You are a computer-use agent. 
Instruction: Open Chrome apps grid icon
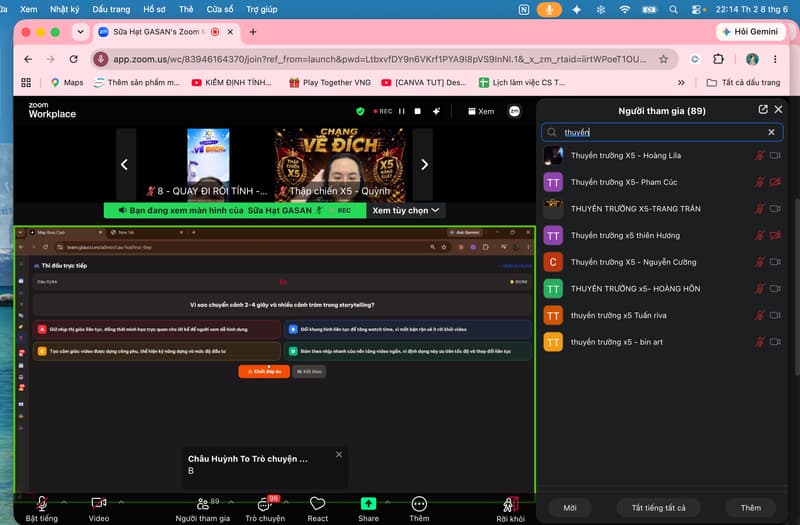[x=26, y=82]
